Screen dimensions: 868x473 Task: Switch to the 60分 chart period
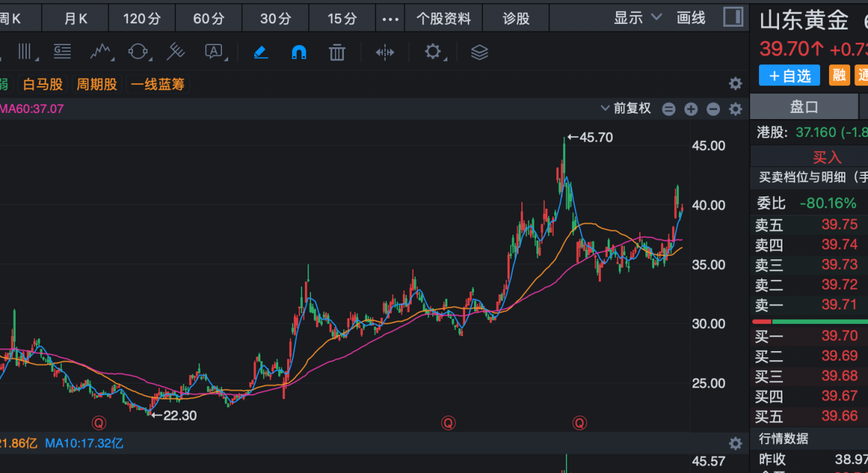[x=208, y=19]
